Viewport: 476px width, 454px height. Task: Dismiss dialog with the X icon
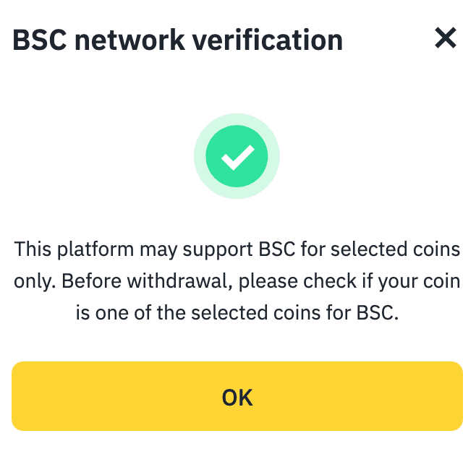pyautogui.click(x=446, y=38)
